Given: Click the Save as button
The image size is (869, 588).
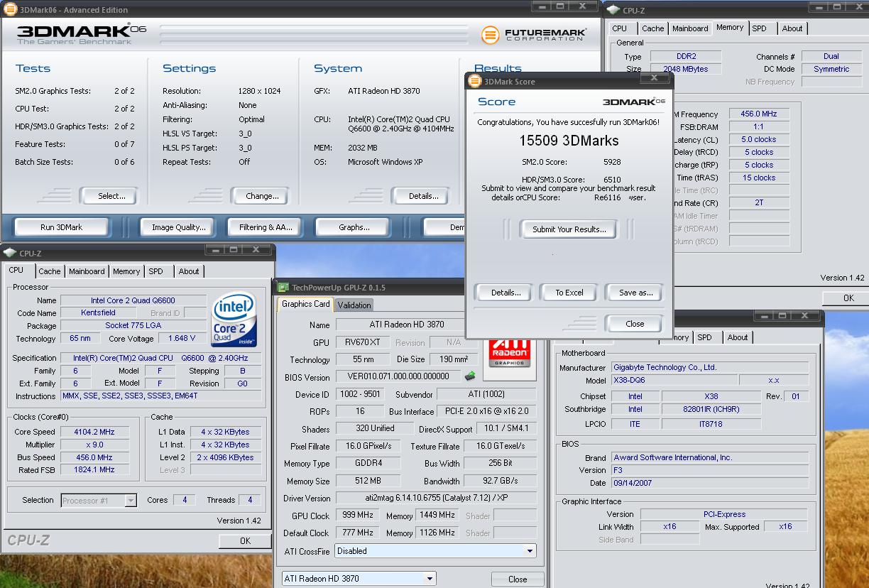Looking at the screenshot, I should coord(635,293).
